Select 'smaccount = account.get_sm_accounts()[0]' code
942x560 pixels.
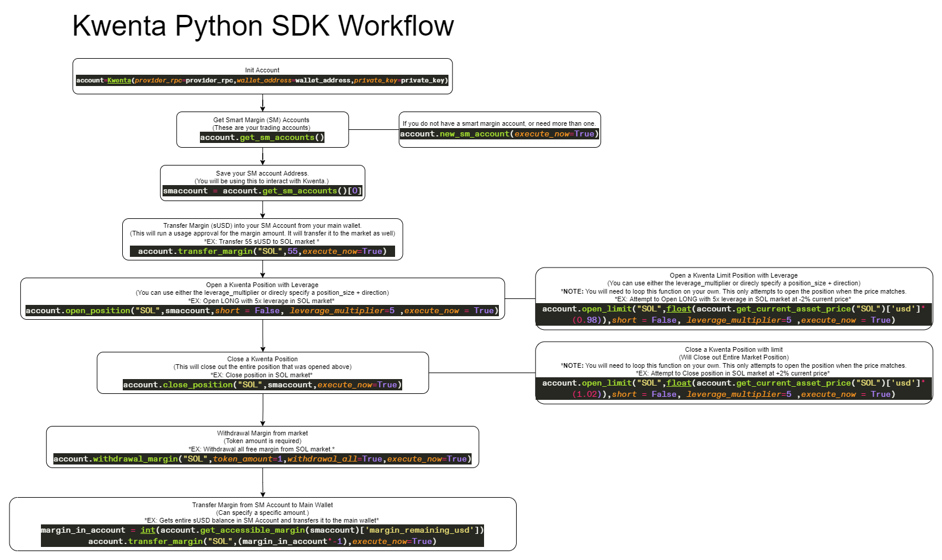(x=262, y=190)
